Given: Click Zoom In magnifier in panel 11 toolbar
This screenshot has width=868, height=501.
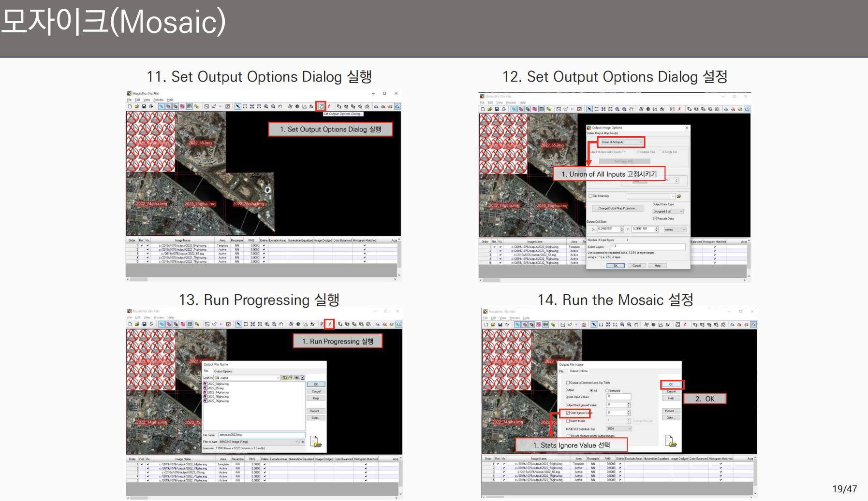Looking at the screenshot, I should pyautogui.click(x=266, y=106).
